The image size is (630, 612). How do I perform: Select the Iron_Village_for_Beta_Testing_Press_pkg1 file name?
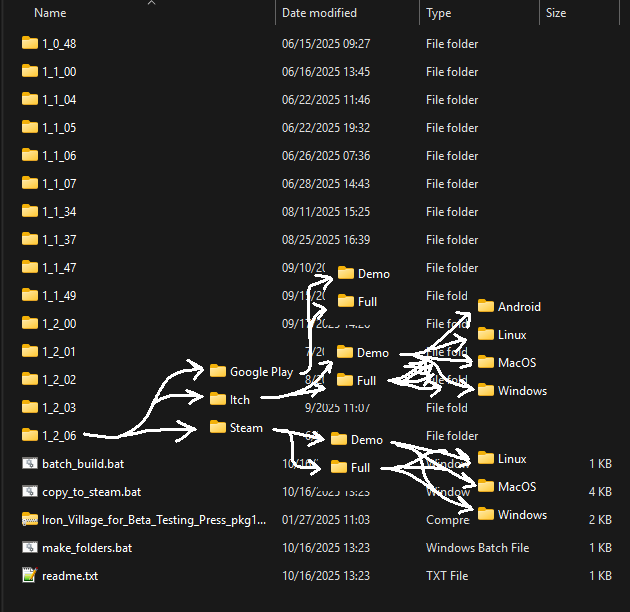[154, 520]
